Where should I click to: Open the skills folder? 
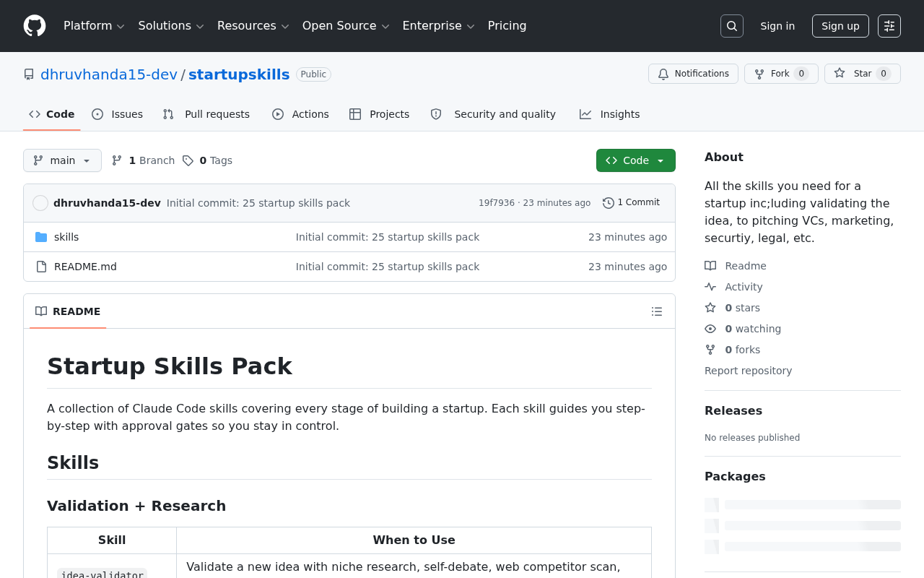(66, 237)
